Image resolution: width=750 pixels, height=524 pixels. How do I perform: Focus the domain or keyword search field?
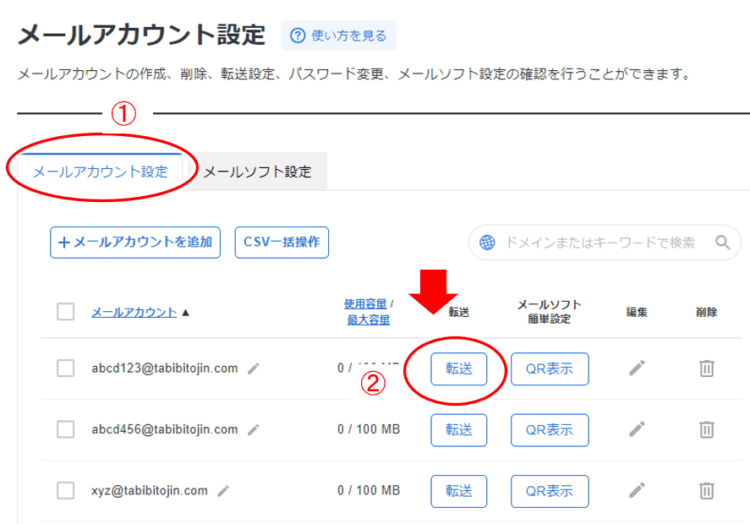(605, 243)
